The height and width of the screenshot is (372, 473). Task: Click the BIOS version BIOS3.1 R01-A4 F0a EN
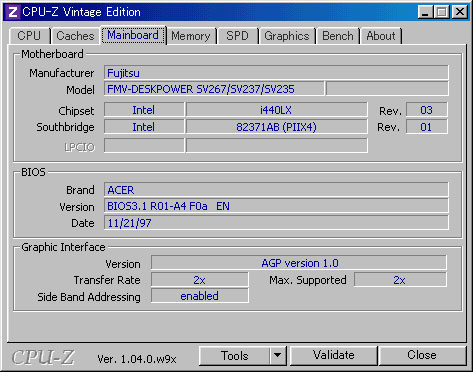[276, 206]
